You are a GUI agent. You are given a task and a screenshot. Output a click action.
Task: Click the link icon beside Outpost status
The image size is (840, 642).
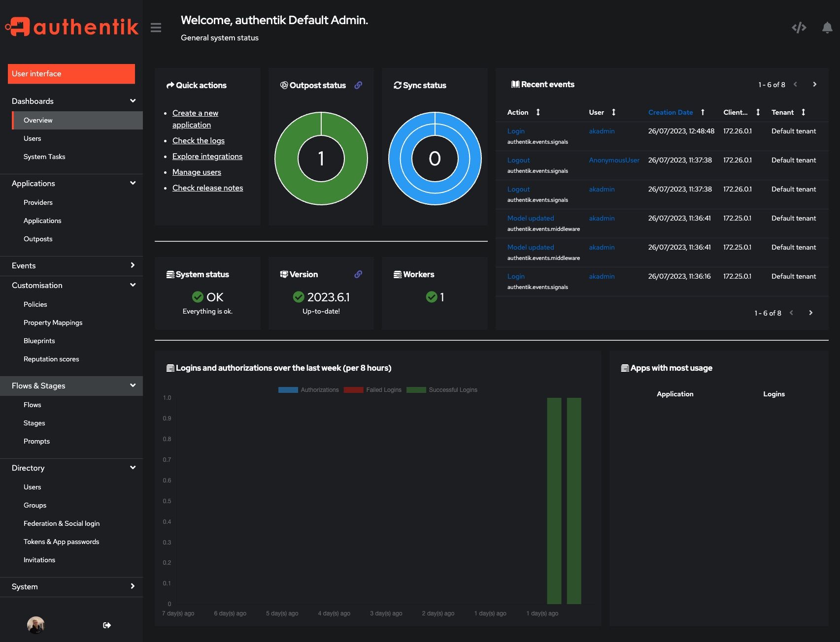[358, 85]
